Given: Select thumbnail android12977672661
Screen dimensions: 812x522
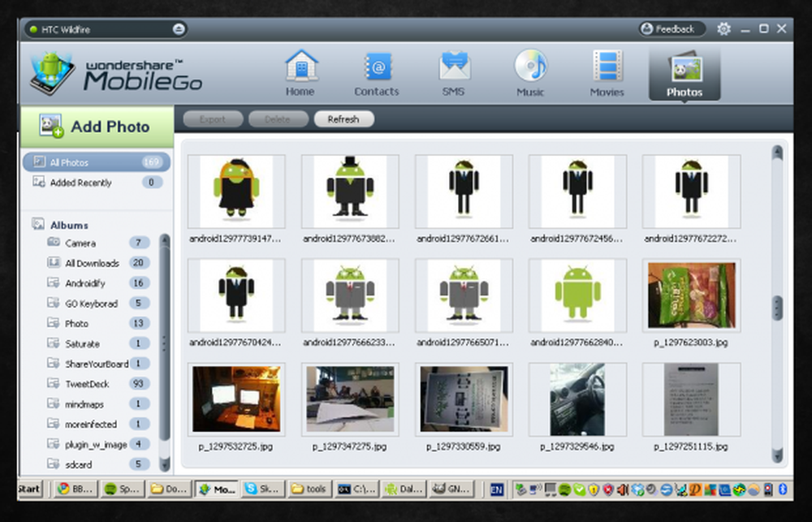Looking at the screenshot, I should 464,191.
